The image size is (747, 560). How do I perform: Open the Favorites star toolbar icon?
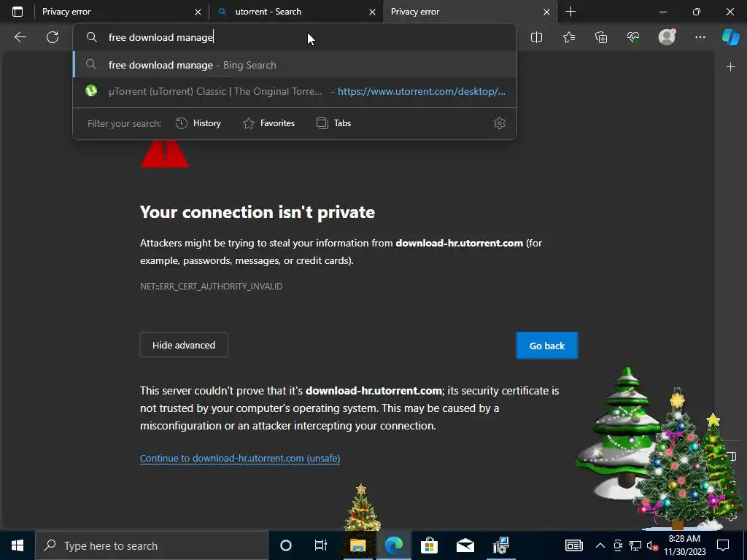tap(569, 37)
